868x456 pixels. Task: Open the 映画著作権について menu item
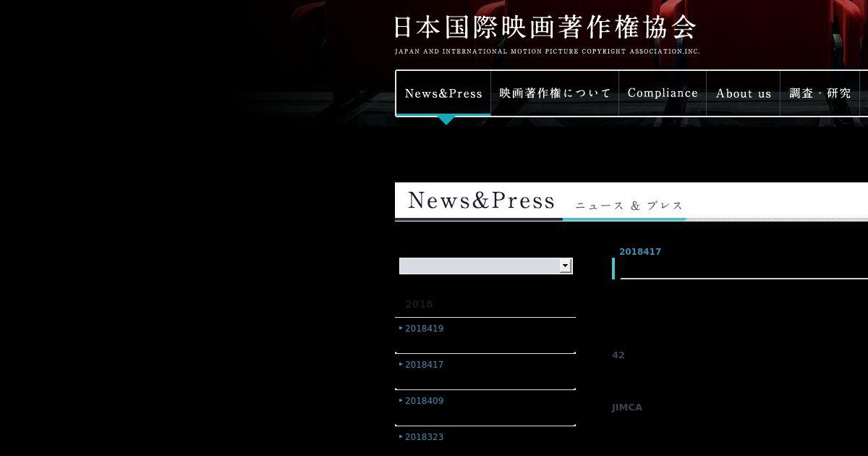point(555,93)
